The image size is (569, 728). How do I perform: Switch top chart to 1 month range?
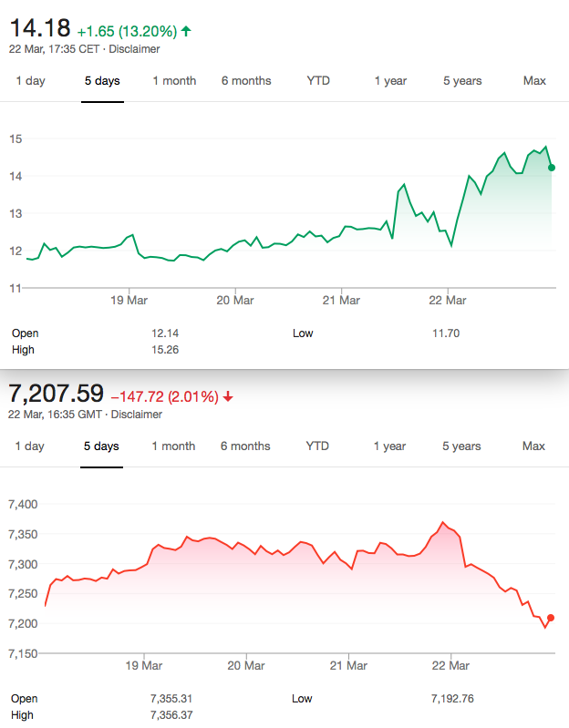[x=175, y=81]
